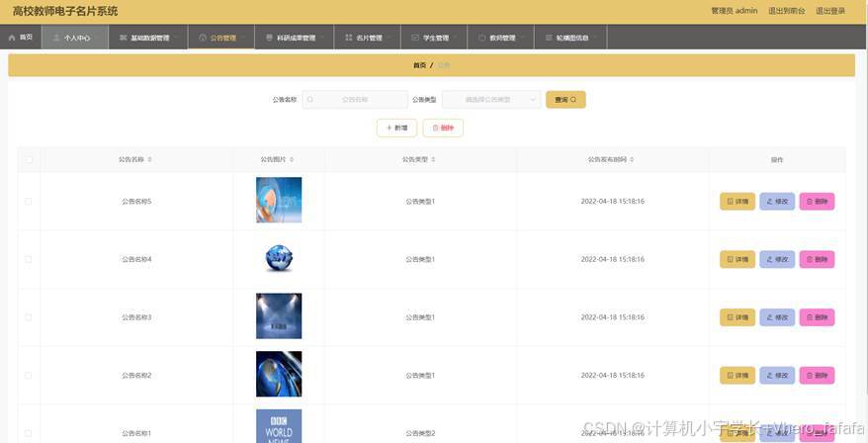Expand the 科研成果管理 menu
This screenshot has width=868, height=443.
pos(294,38)
